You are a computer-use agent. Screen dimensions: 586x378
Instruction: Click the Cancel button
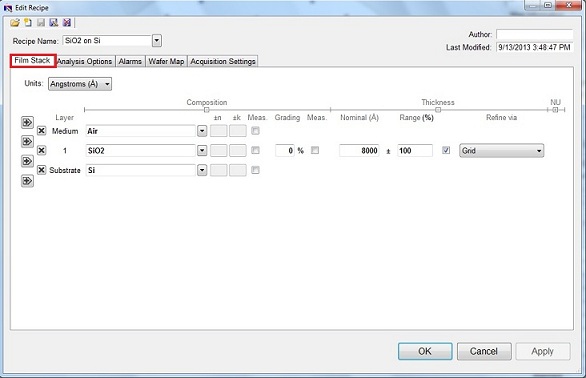coord(484,351)
